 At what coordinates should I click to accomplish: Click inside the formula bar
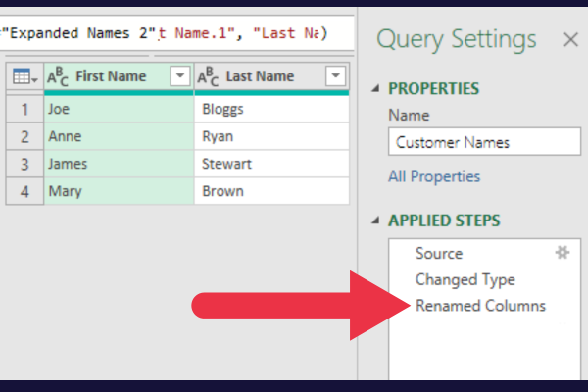point(176,33)
